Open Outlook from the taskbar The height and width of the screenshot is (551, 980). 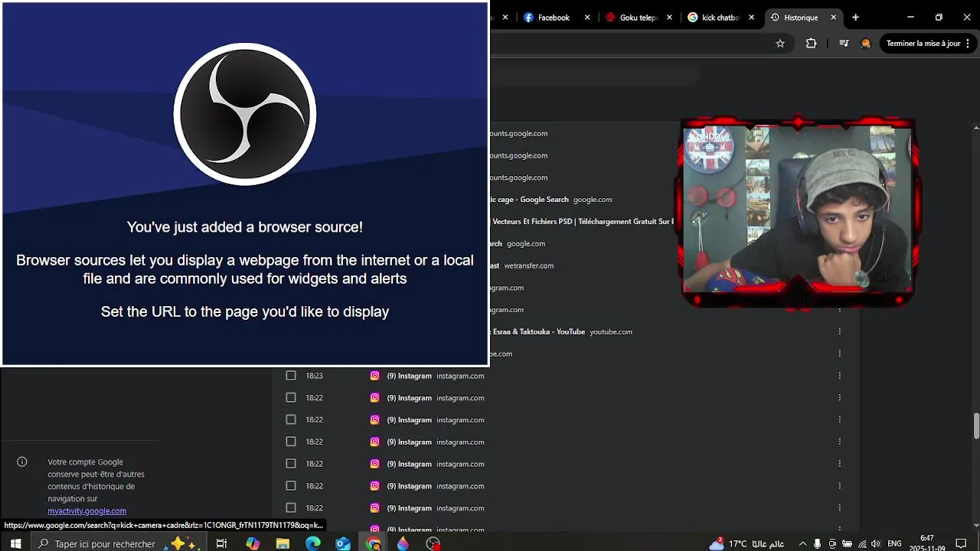(x=343, y=543)
